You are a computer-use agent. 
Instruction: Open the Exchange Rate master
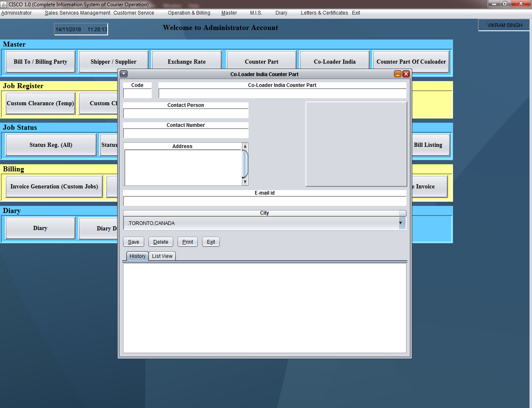(x=187, y=60)
